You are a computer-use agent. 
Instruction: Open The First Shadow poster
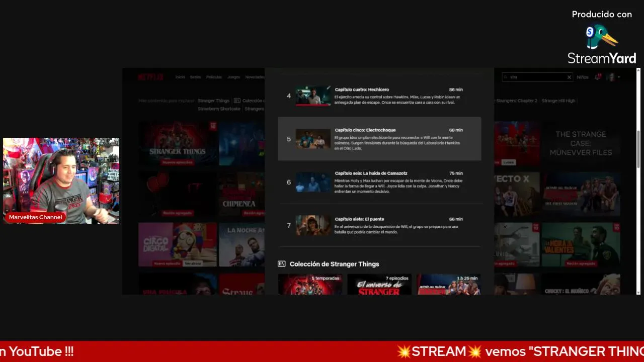pyautogui.click(x=581, y=194)
